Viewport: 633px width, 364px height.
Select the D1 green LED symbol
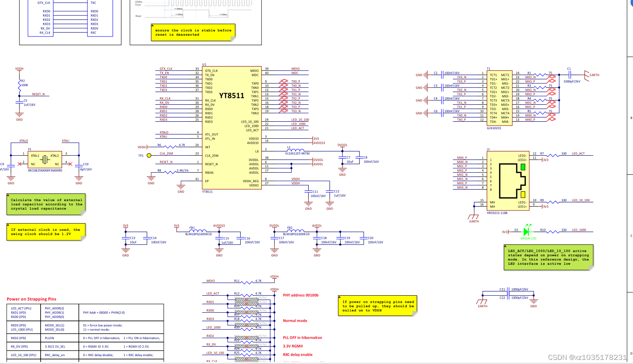pos(527,231)
